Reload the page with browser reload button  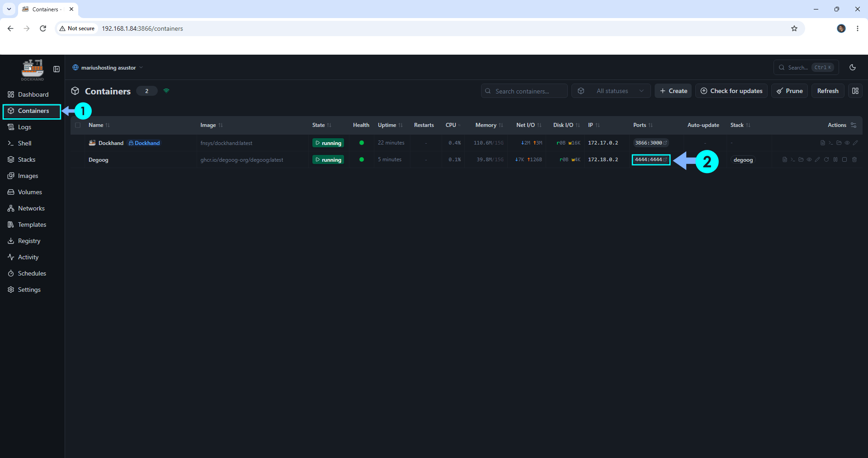pos(43,28)
